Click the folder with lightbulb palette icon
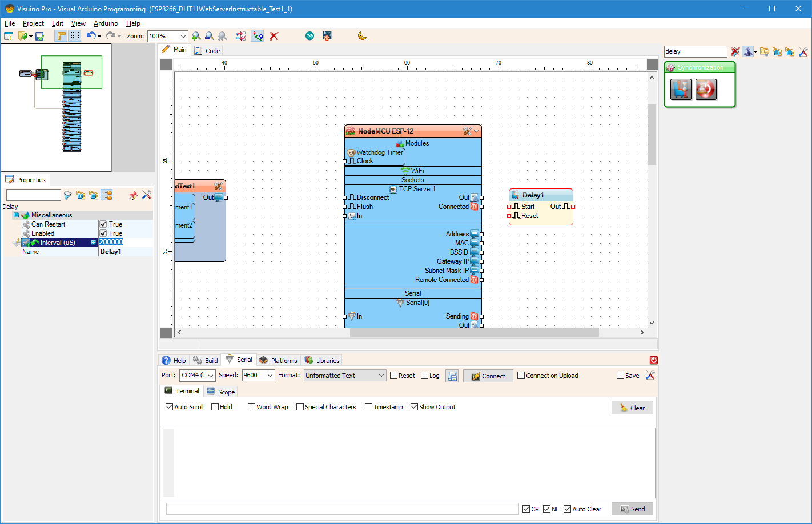Screen dimensions: 812x524 pyautogui.click(x=764, y=51)
